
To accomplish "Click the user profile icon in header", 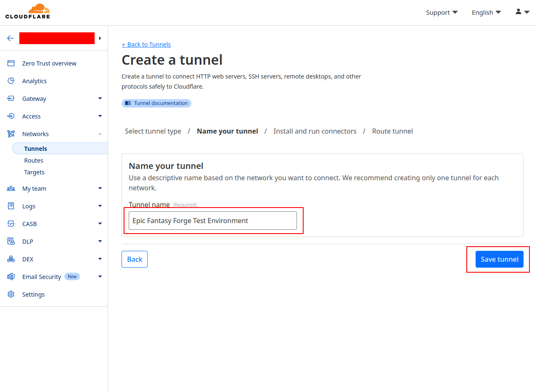I will [518, 12].
